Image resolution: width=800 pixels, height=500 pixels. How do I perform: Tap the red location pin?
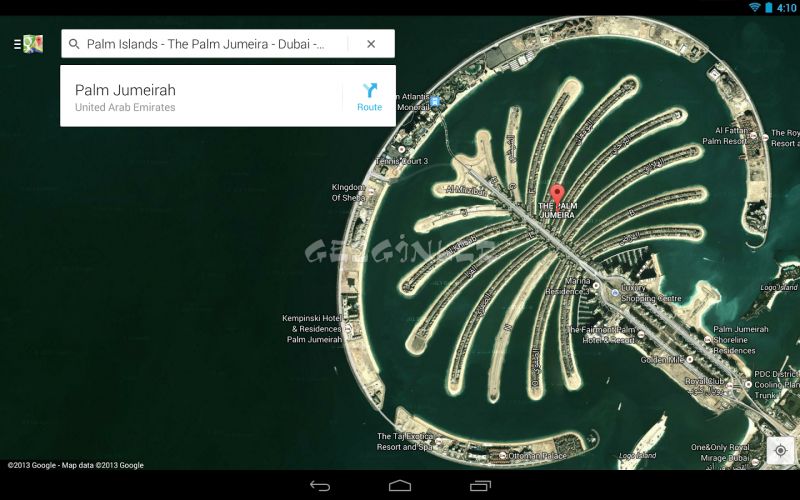[x=557, y=197]
